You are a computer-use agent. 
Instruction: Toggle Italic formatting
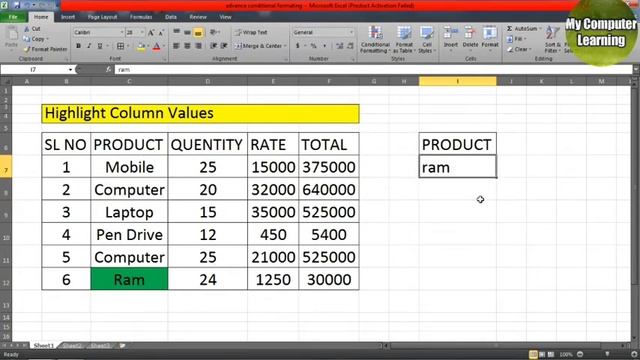pyautogui.click(x=89, y=46)
